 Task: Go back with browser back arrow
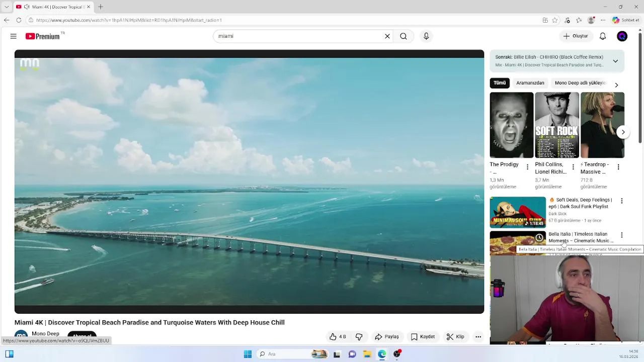point(7,20)
